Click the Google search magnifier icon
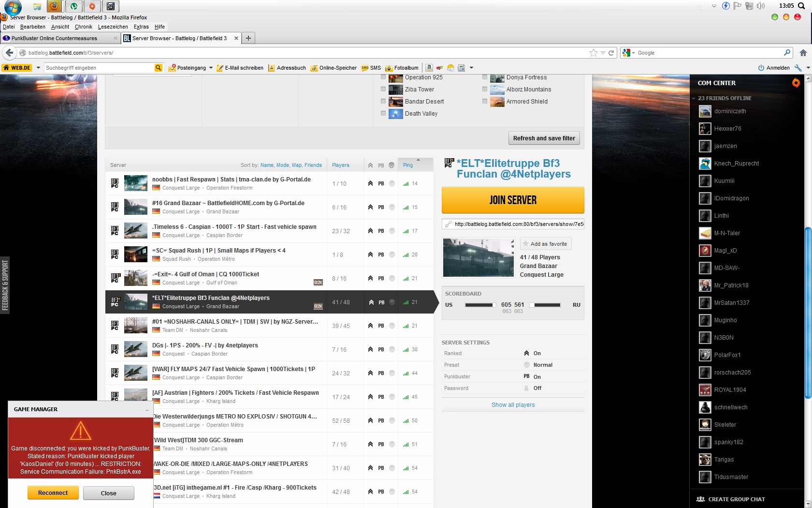The height and width of the screenshot is (508, 812). [x=787, y=53]
